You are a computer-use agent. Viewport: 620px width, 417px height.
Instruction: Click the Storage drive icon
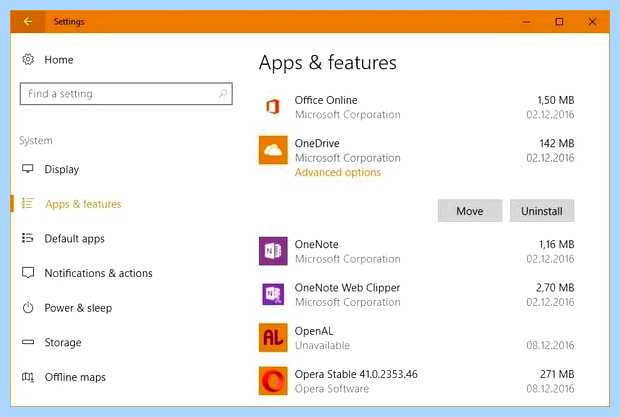(28, 342)
